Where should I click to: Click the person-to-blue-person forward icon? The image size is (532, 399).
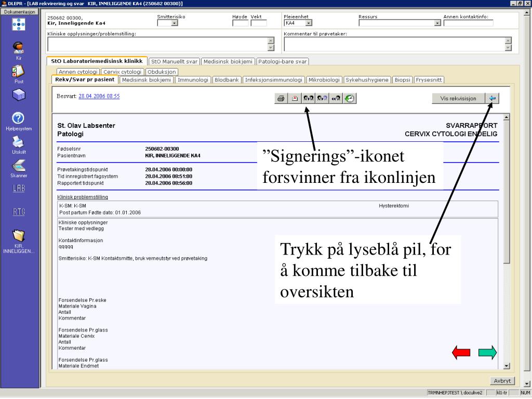[x=322, y=98]
